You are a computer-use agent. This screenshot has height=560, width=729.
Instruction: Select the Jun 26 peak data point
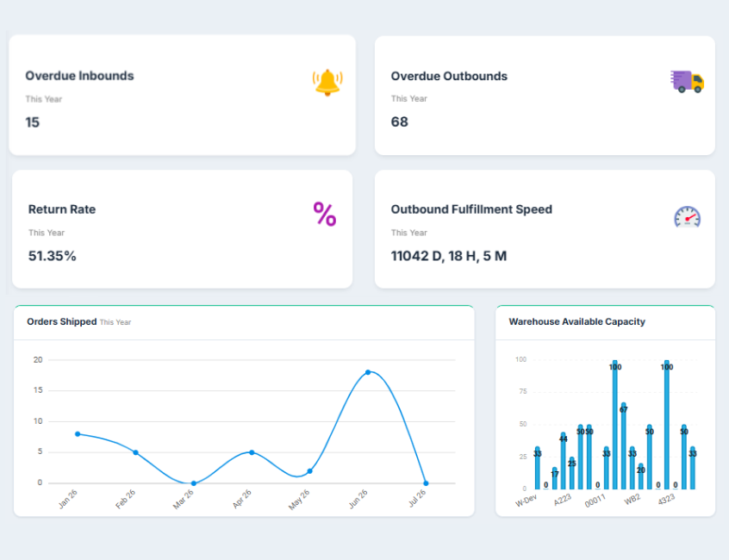368,372
